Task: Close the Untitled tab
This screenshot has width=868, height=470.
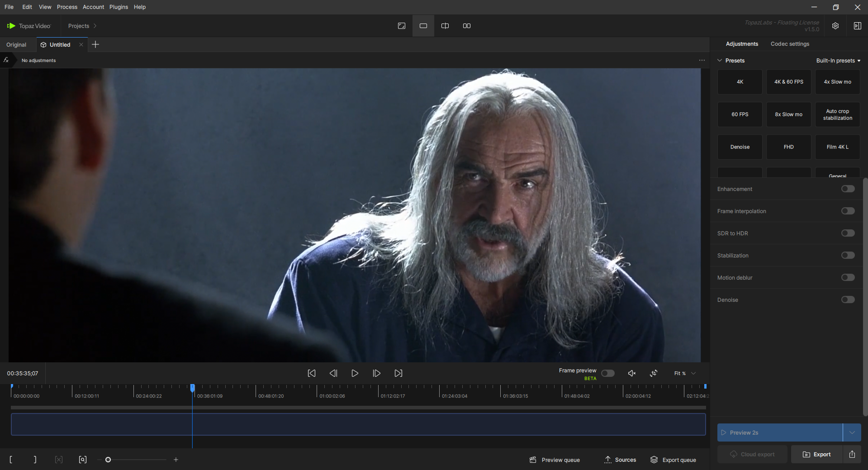Action: pos(81,44)
